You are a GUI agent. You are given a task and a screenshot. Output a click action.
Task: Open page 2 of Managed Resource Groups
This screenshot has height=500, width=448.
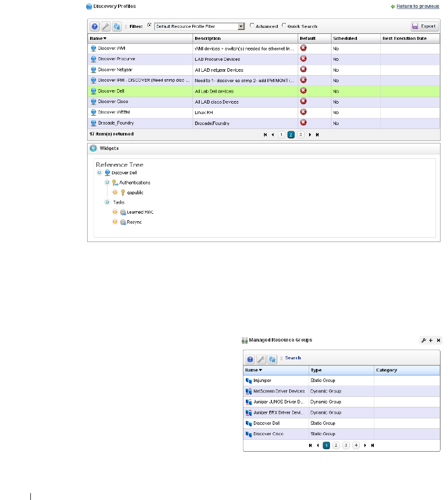pyautogui.click(x=336, y=446)
